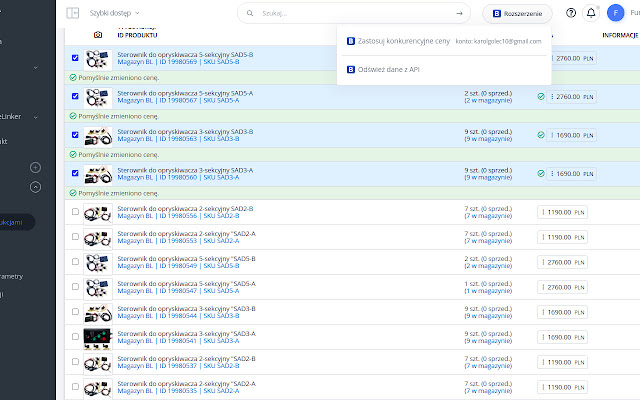This screenshot has height=400, width=640.
Task: Focus the 'Szukaj...' search field
Action: (x=355, y=13)
